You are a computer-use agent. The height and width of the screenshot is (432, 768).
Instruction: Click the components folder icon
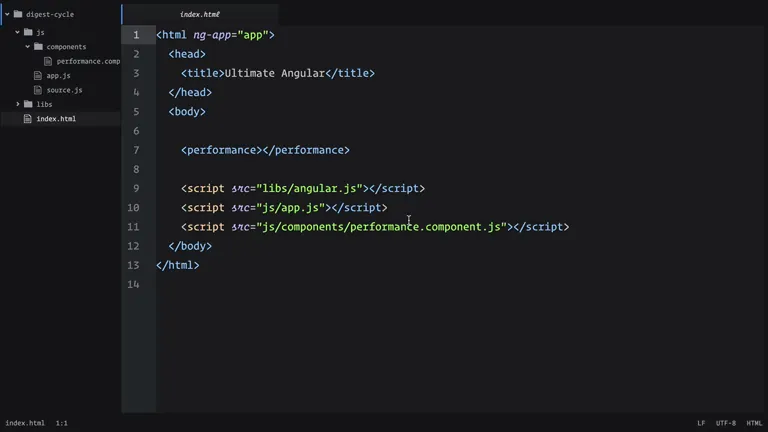38,47
